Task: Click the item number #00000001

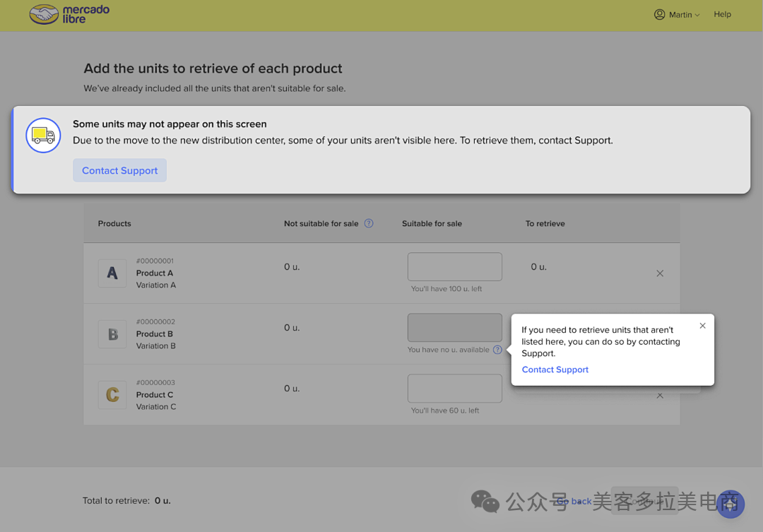Action: click(x=155, y=261)
